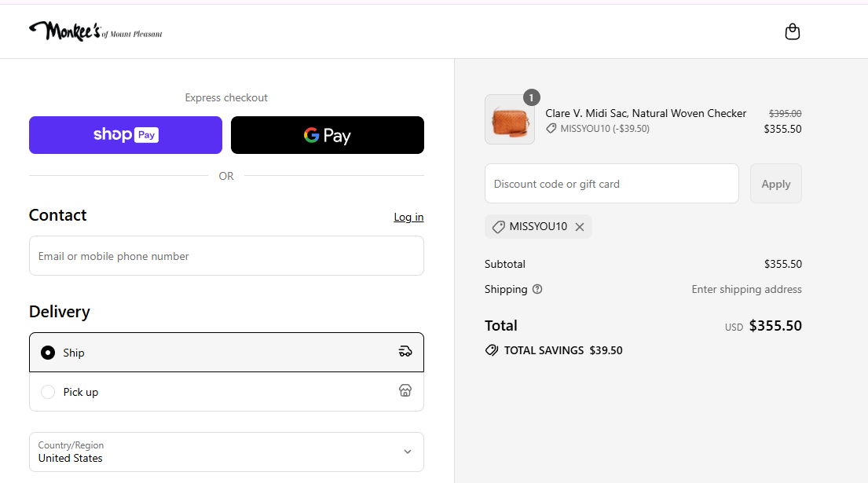This screenshot has height=483, width=868.
Task: Click the Subtotal amount $355.50
Action: (x=782, y=264)
